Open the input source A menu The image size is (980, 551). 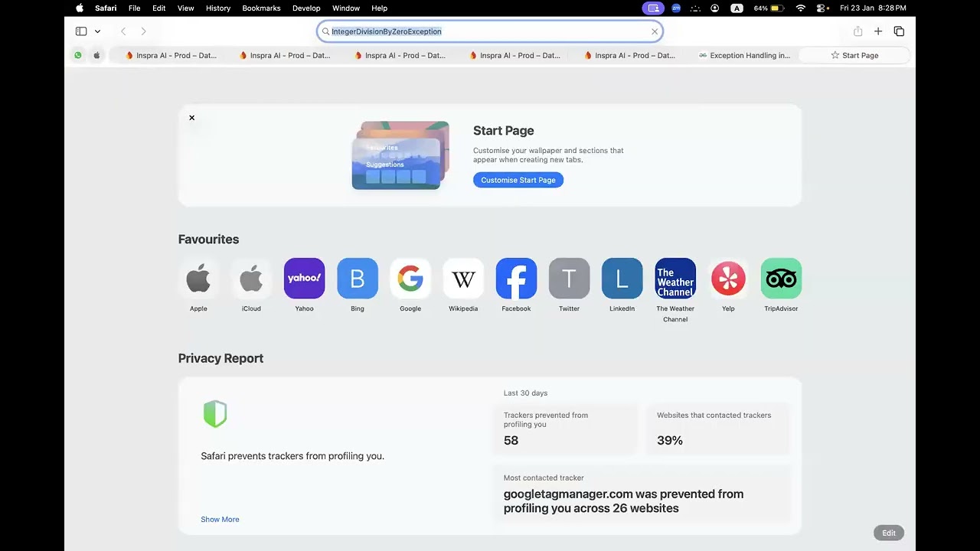tap(737, 8)
